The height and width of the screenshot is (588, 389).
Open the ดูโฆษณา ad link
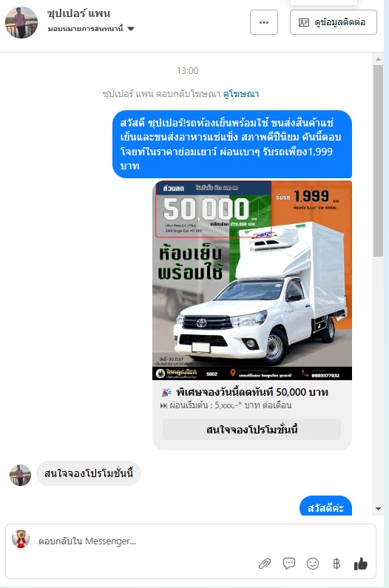tap(241, 94)
